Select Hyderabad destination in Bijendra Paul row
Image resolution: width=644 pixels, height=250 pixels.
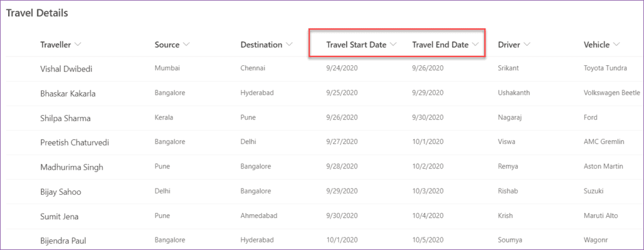pos(257,240)
